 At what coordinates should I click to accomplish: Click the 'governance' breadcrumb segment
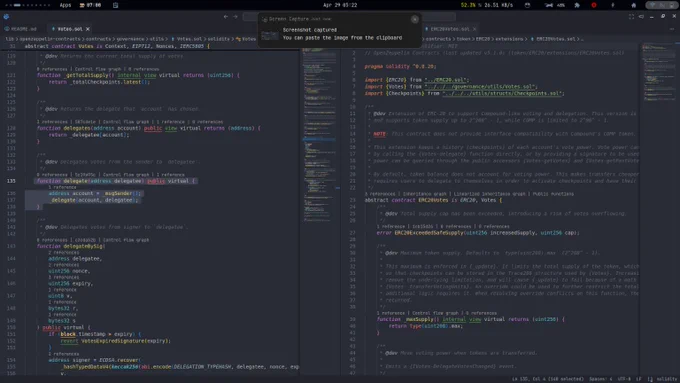pyautogui.click(x=130, y=39)
